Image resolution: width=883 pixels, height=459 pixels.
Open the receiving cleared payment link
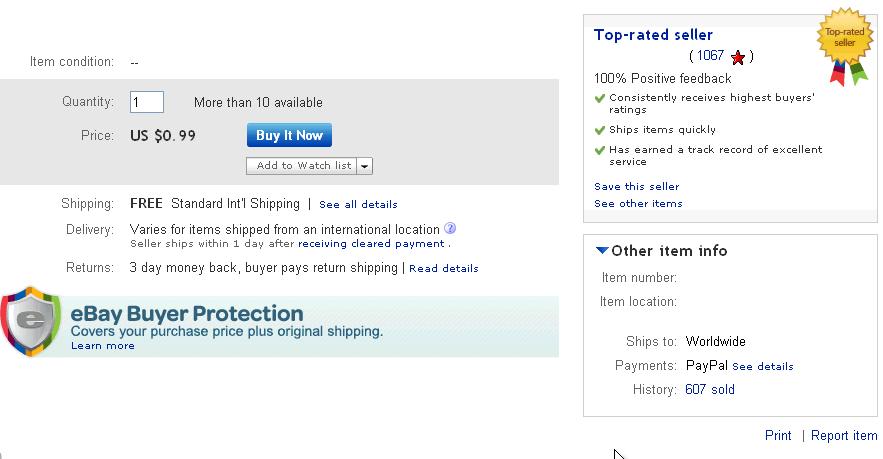point(371,244)
